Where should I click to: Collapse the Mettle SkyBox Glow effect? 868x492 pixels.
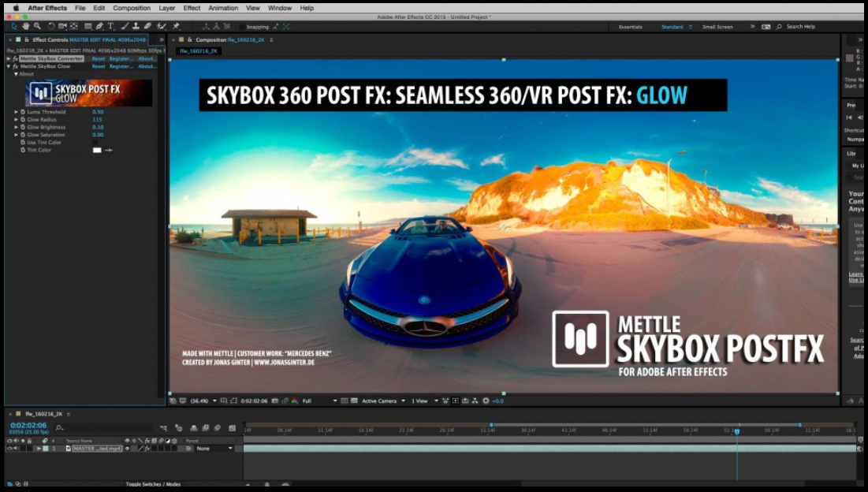pos(9,66)
